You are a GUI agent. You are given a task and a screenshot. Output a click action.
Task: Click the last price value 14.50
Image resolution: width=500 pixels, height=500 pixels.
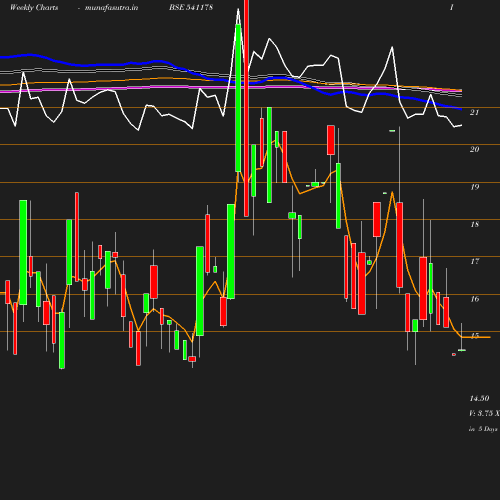click(x=479, y=398)
